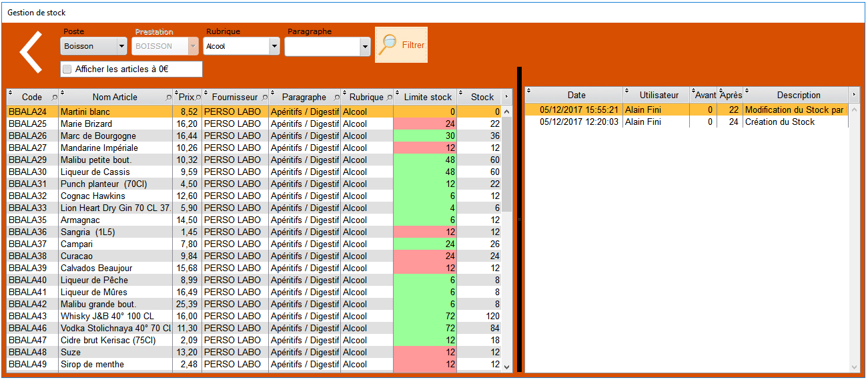868x380 pixels.
Task: Click the vertical splitter between the panels
Action: 519,219
